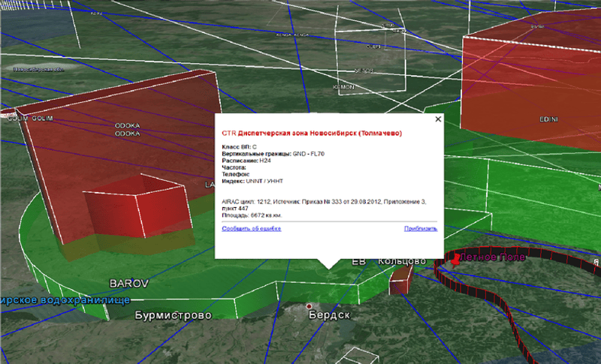The height and width of the screenshot is (364, 601).
Task: Click the Бердск city name label
Action: pos(329,315)
